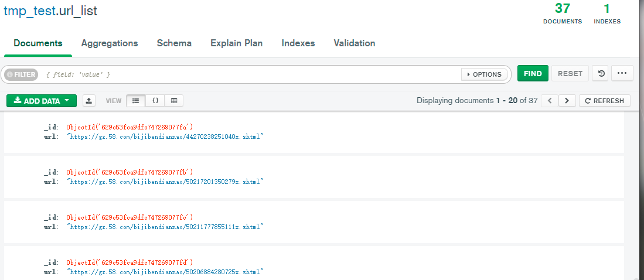Go to the next page of documents
The height and width of the screenshot is (280, 644).
click(x=567, y=101)
